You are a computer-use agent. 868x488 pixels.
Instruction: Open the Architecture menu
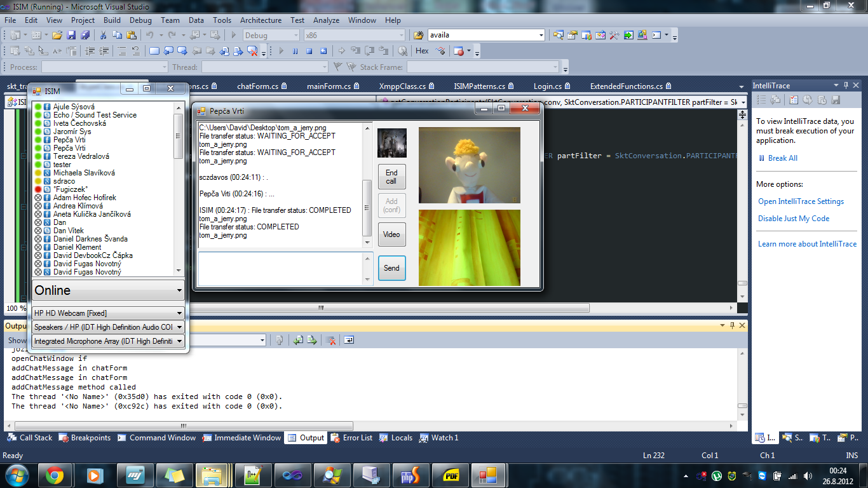261,20
